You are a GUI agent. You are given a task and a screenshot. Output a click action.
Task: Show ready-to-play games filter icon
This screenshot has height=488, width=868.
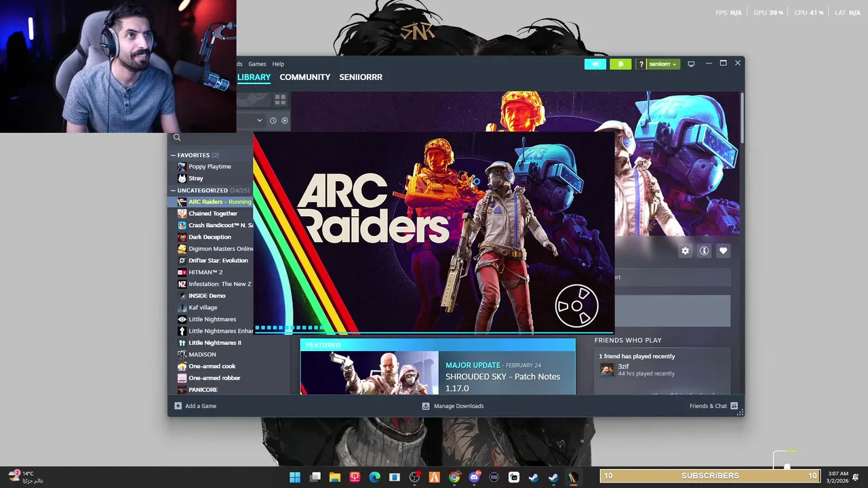click(x=285, y=121)
